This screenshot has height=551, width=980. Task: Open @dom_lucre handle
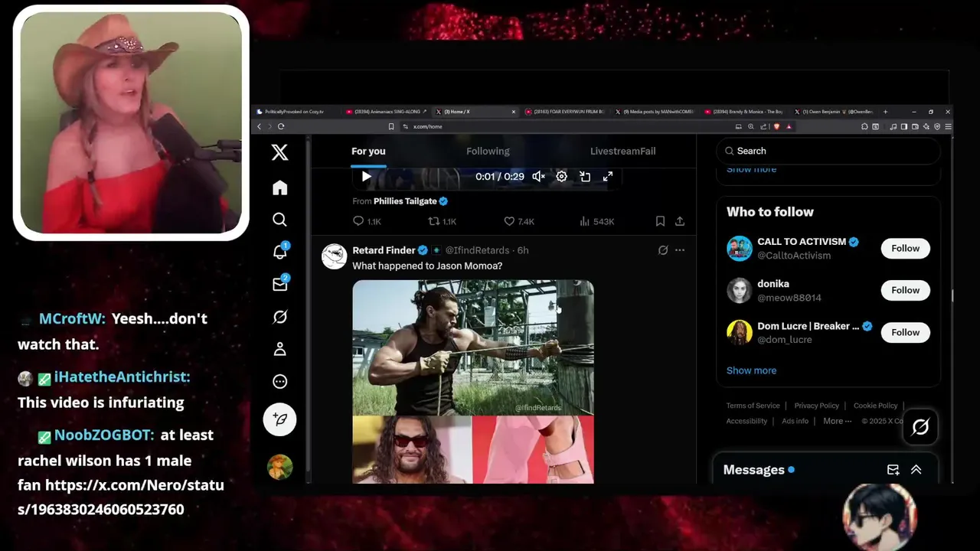pyautogui.click(x=785, y=340)
